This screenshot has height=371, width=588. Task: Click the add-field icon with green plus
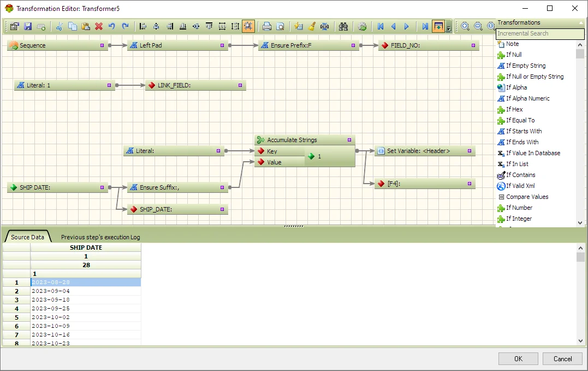41,26
